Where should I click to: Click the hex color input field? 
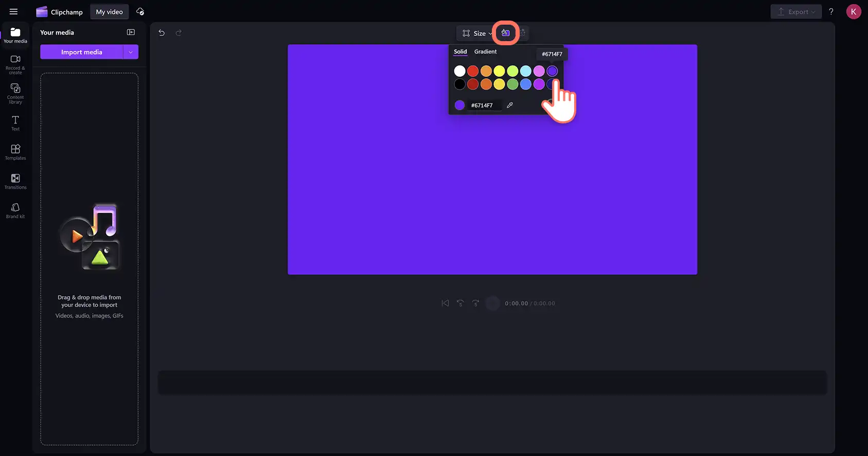click(485, 105)
